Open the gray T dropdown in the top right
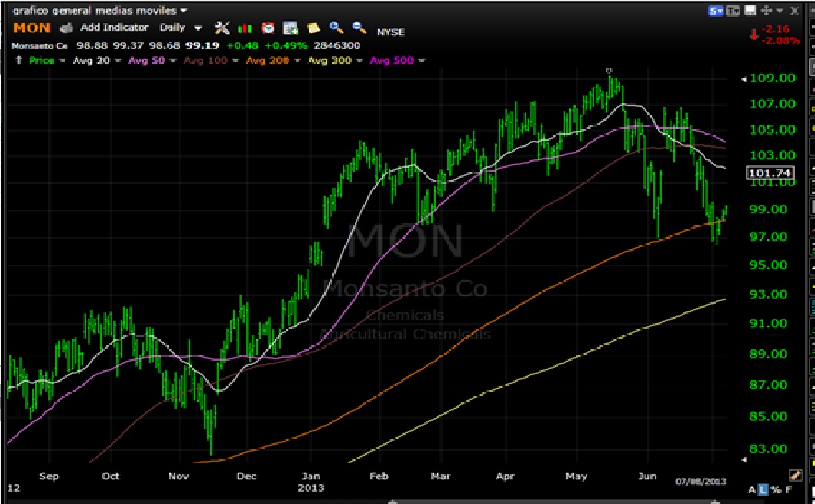Screen dimensions: 815x504 tap(733, 11)
